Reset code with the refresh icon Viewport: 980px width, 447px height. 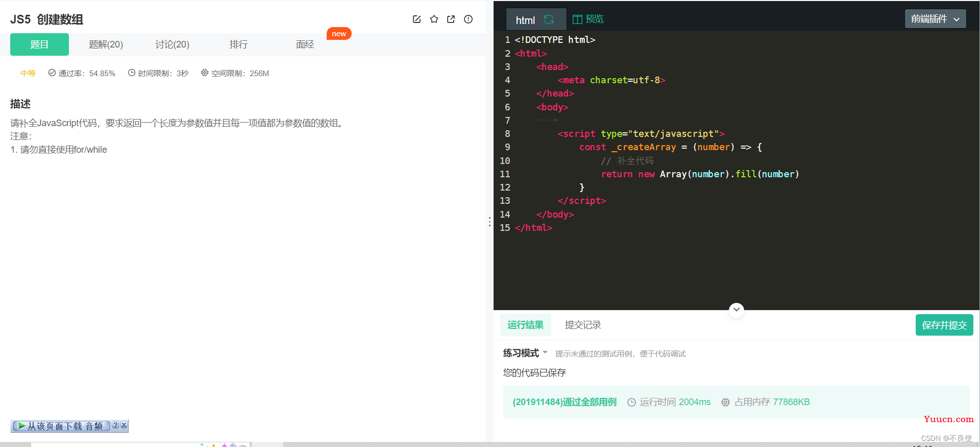[549, 19]
